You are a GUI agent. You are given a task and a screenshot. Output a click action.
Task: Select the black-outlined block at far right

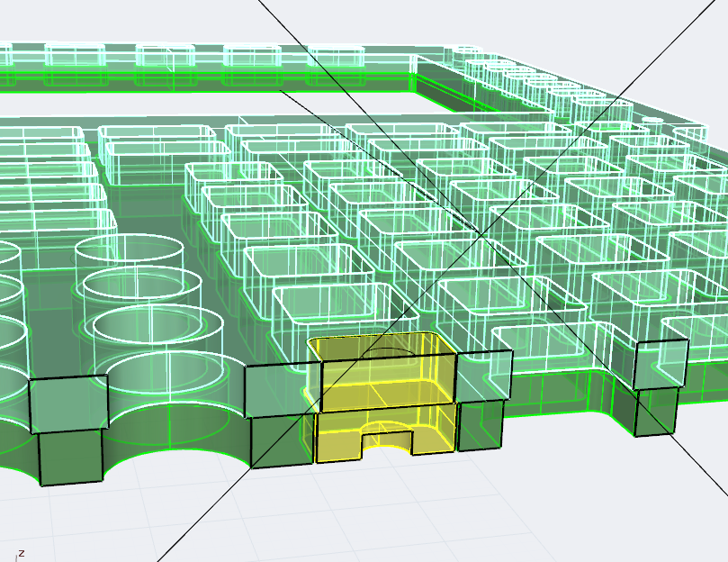[x=661, y=365]
